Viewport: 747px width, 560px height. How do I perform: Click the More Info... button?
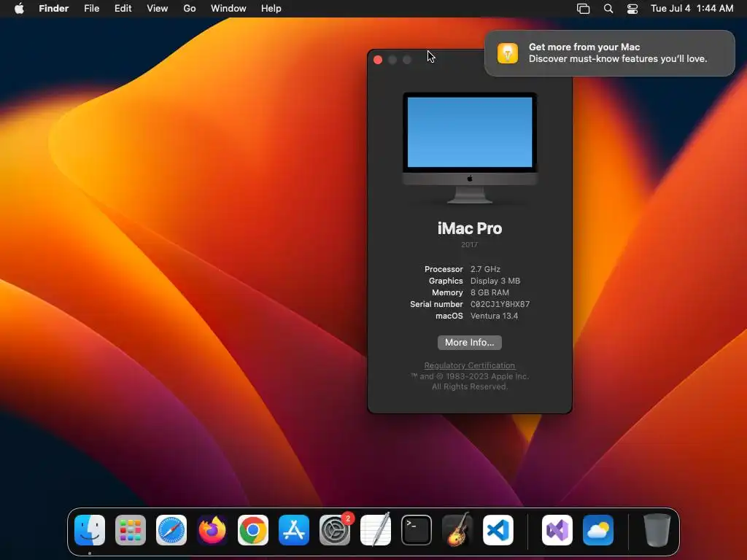[x=469, y=343]
